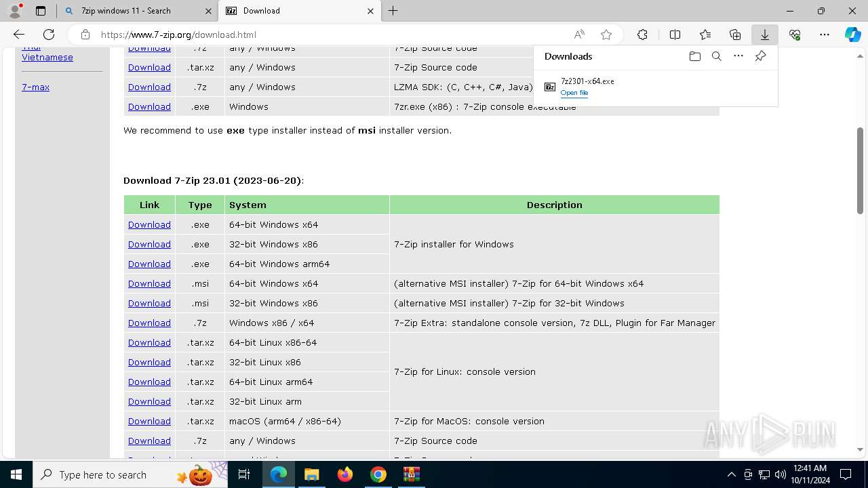
Task: Click Open file under 7z2301-x64.exe
Action: [574, 93]
